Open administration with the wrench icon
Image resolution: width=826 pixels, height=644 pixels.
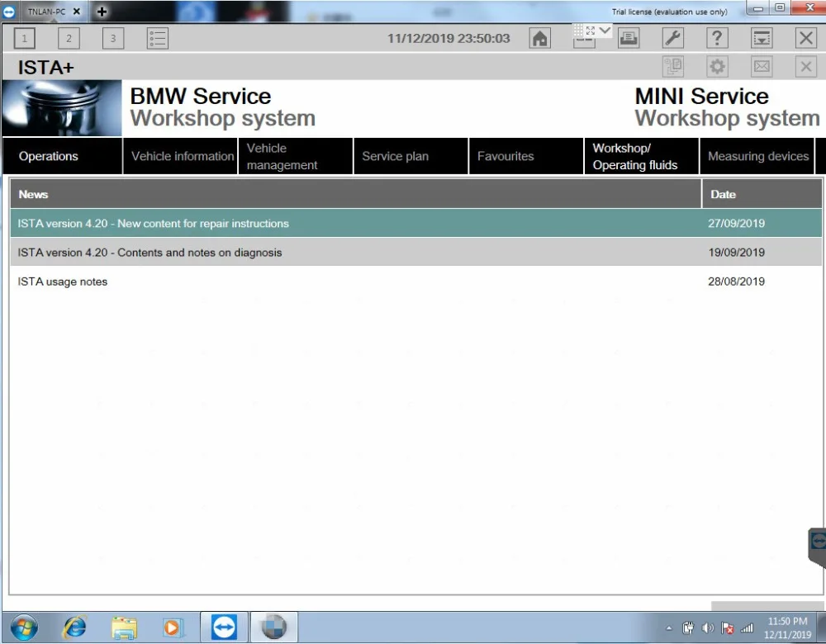click(672, 39)
